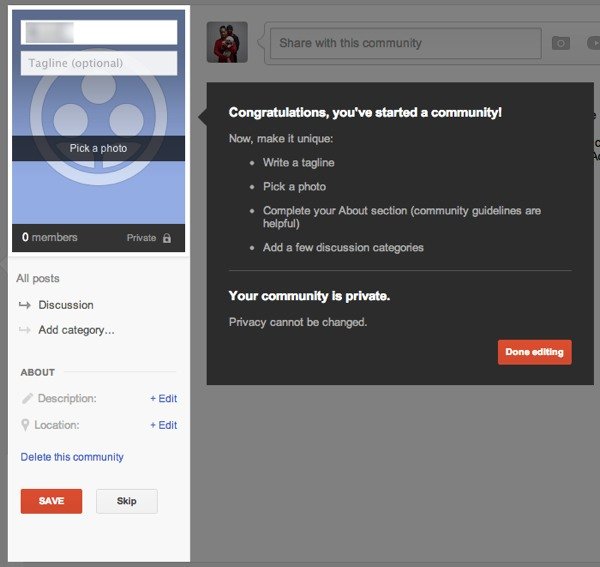Click the Tagline (optional) field
This screenshot has width=600, height=567.
click(99, 63)
